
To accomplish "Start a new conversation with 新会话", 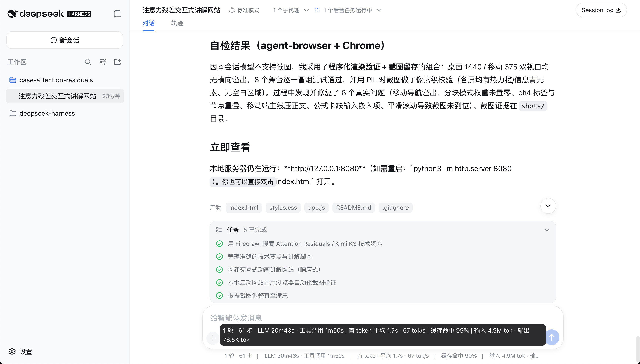I will (65, 40).
